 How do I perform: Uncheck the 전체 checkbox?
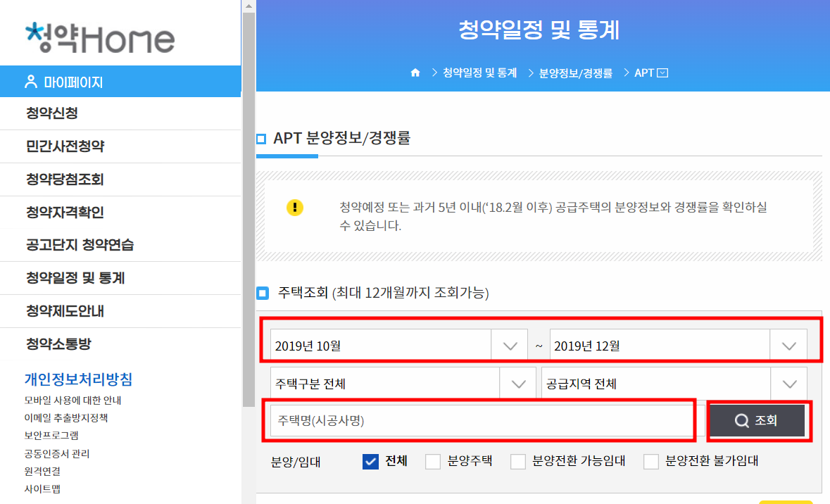coord(370,461)
